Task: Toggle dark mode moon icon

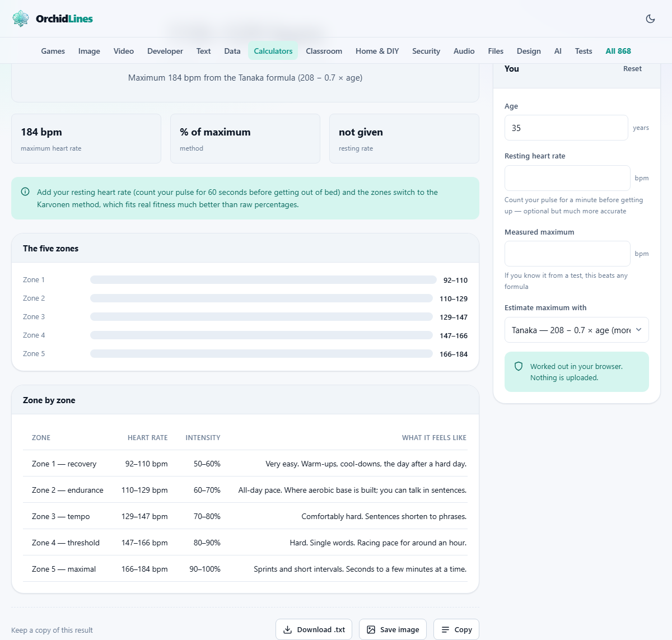Action: coord(650,18)
